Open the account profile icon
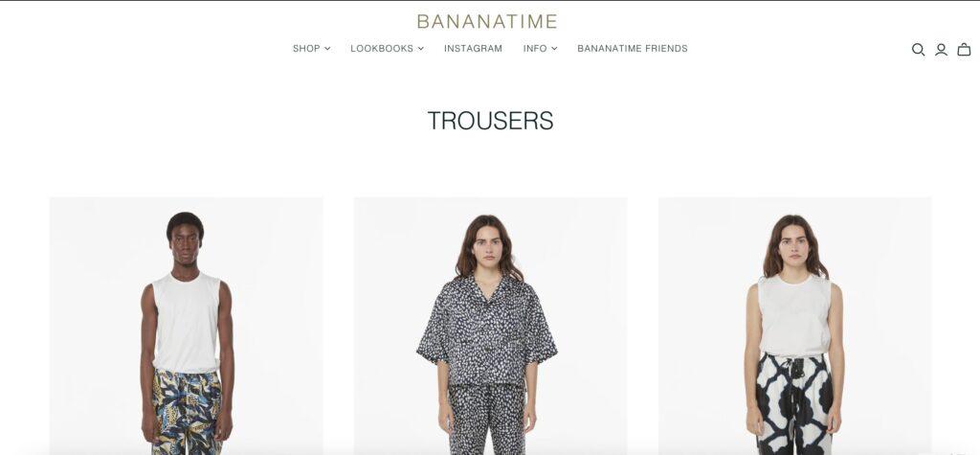The height and width of the screenshot is (455, 980). (x=941, y=50)
